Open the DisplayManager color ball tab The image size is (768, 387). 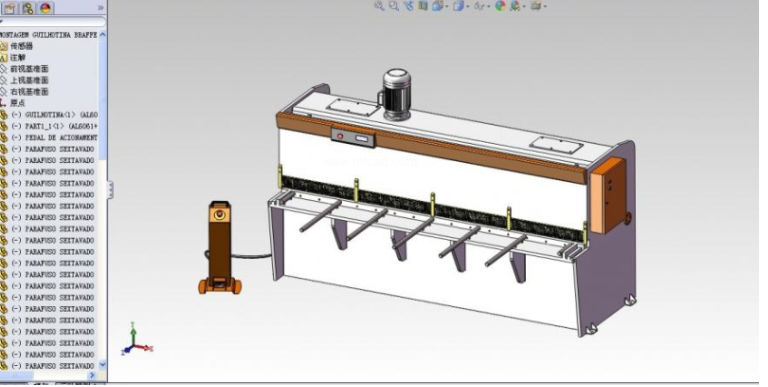tap(46, 8)
